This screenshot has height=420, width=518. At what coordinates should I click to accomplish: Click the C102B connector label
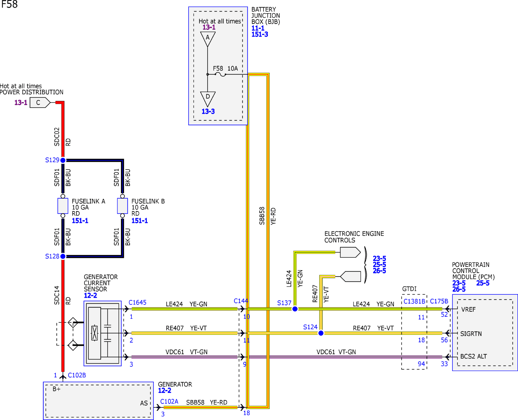pyautogui.click(x=77, y=375)
